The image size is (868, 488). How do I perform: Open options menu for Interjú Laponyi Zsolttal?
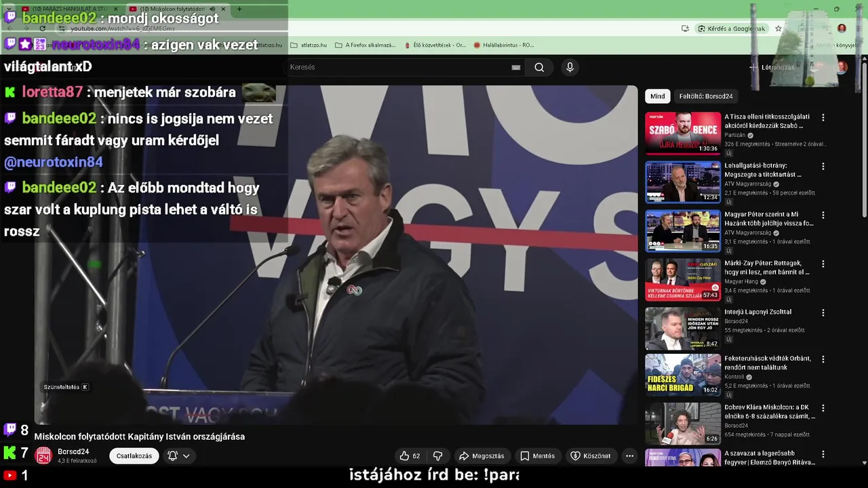[823, 312]
